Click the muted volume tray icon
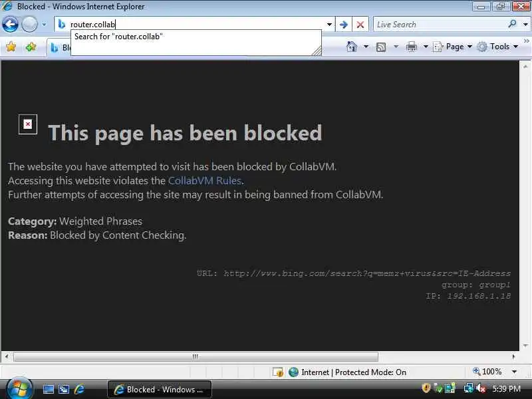Image resolution: width=532 pixels, height=399 pixels. (481, 388)
